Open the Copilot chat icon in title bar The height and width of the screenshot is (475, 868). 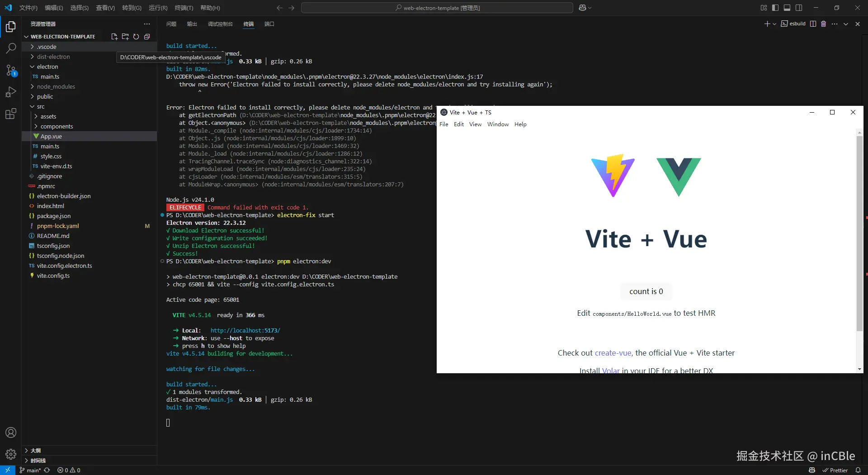point(583,8)
